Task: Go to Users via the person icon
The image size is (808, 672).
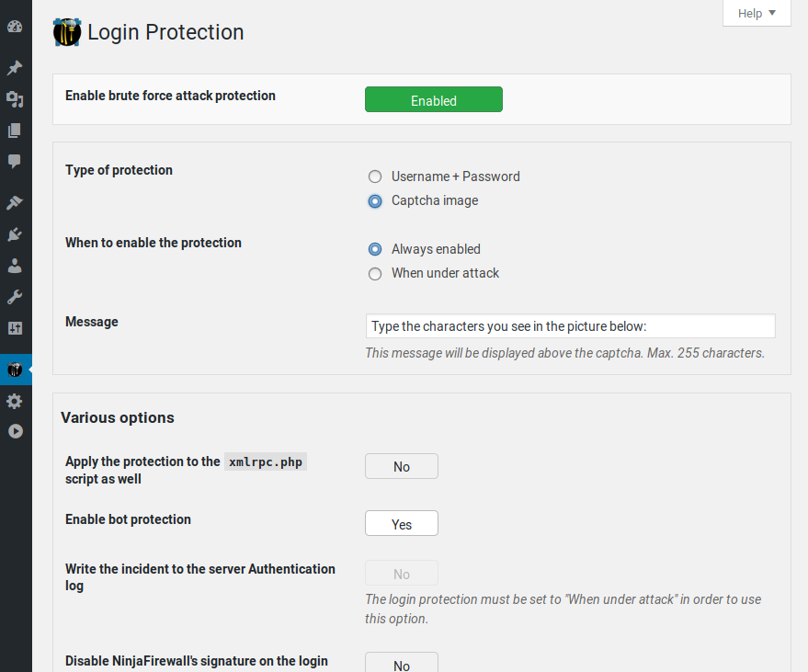Action: tap(15, 266)
